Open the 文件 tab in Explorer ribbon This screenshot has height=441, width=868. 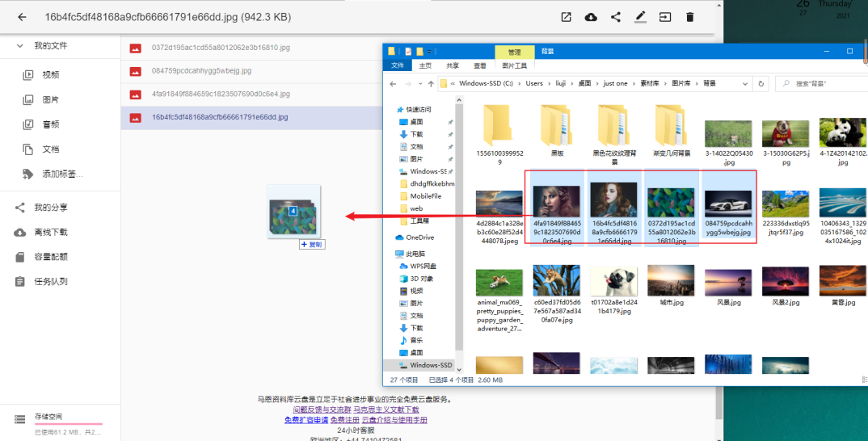[x=398, y=65]
